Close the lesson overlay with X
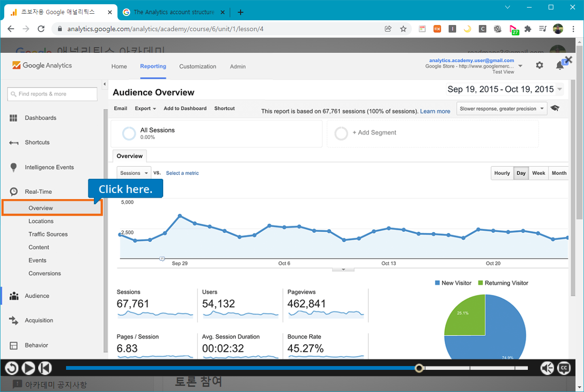This screenshot has width=584, height=392. pyautogui.click(x=568, y=60)
